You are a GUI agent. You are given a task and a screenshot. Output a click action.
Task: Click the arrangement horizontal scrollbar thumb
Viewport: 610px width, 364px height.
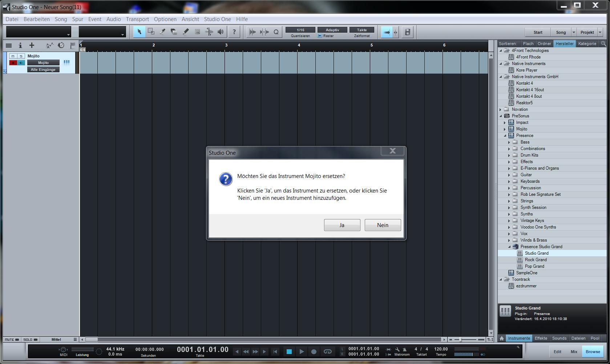[91, 340]
